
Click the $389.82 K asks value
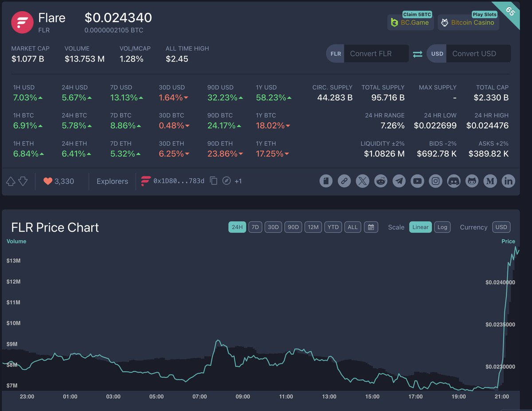tap(489, 154)
